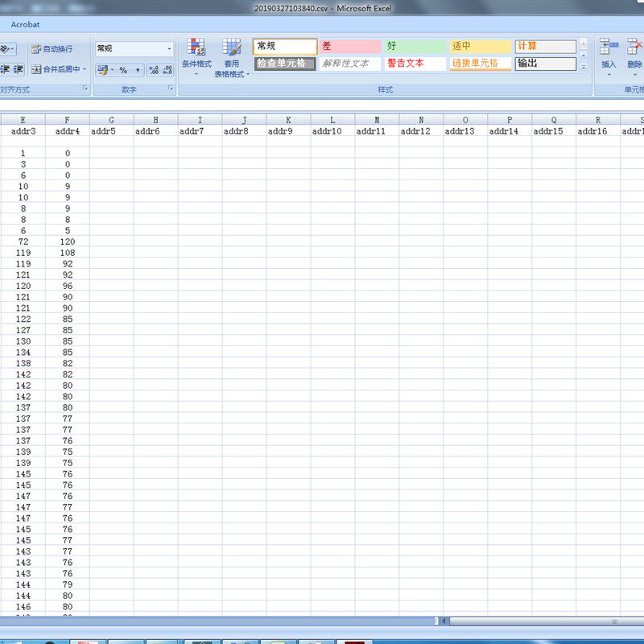Select column F header

coord(68,119)
